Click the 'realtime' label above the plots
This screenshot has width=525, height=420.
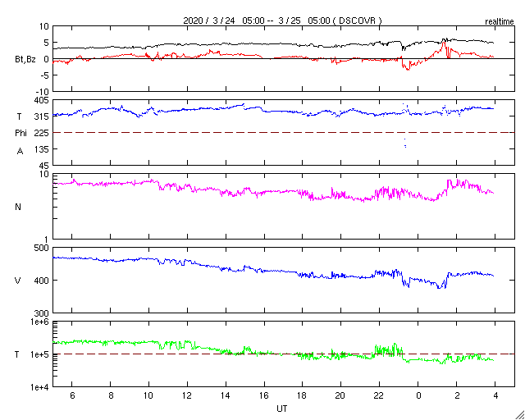point(500,22)
